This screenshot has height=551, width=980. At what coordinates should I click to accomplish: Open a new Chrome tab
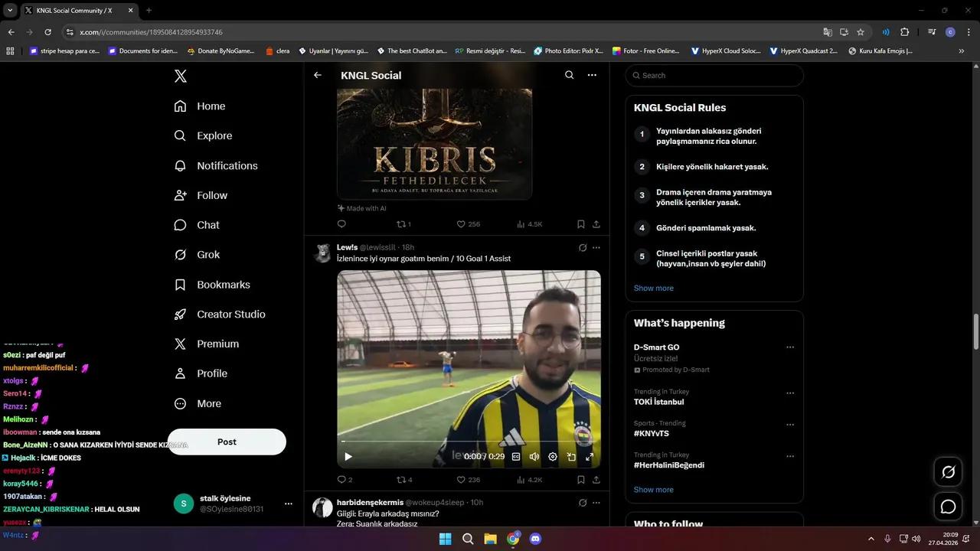point(149,11)
